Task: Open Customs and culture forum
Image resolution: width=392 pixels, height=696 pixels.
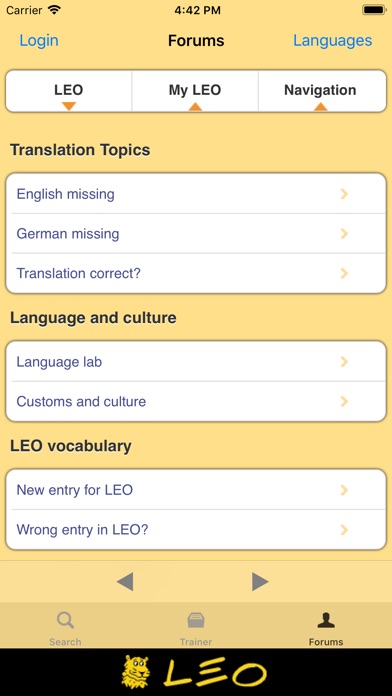Action: click(196, 401)
